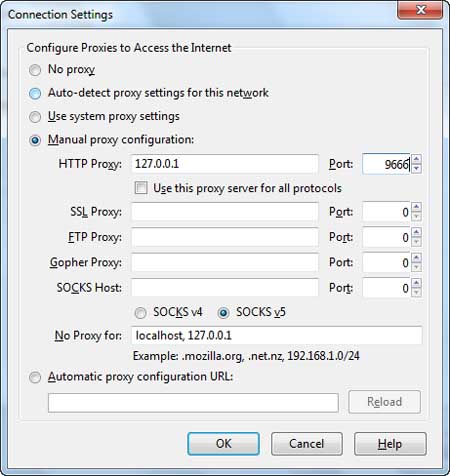
Task: Click the SOCKS Host text field
Action: 225,288
